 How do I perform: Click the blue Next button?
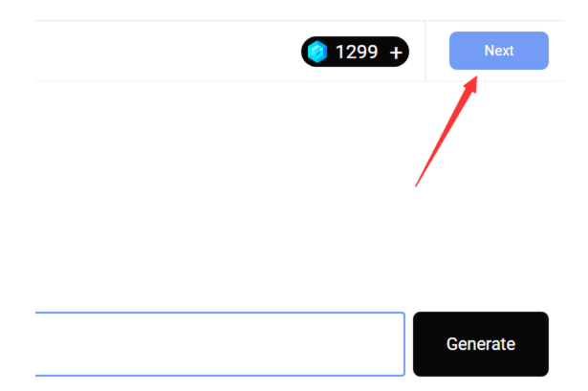(x=498, y=51)
